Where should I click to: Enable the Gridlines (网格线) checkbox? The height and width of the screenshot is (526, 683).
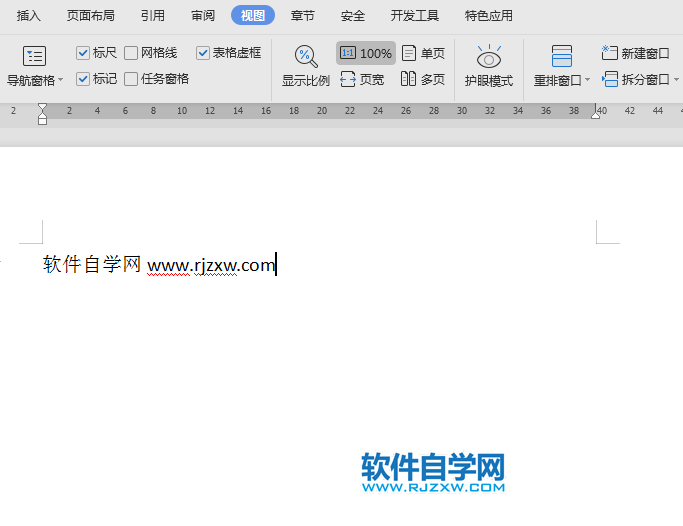coord(131,53)
